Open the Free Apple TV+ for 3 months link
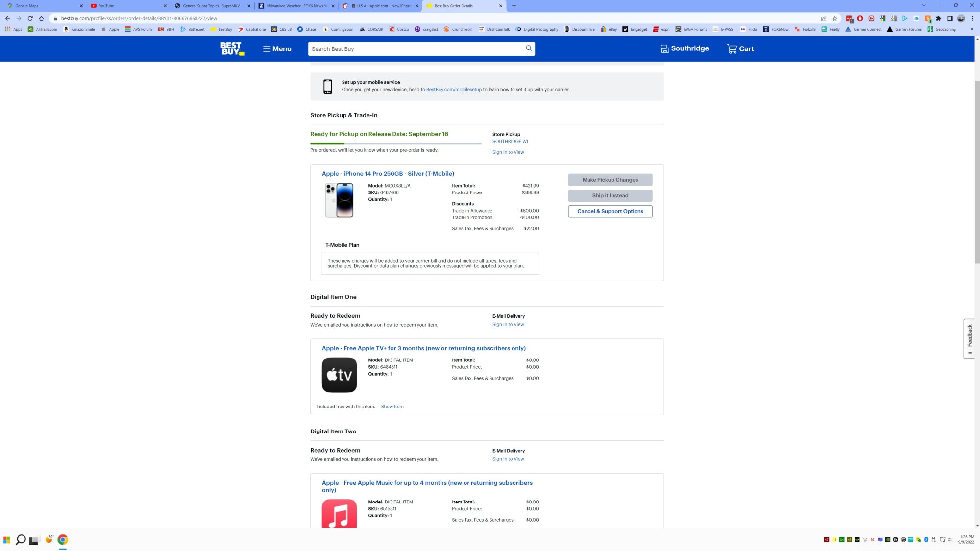The height and width of the screenshot is (551, 980). click(423, 349)
